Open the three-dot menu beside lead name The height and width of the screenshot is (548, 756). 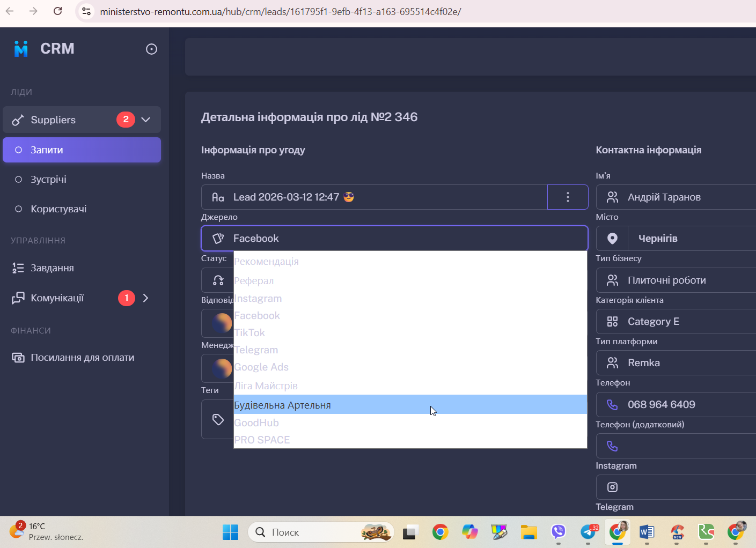tap(568, 197)
